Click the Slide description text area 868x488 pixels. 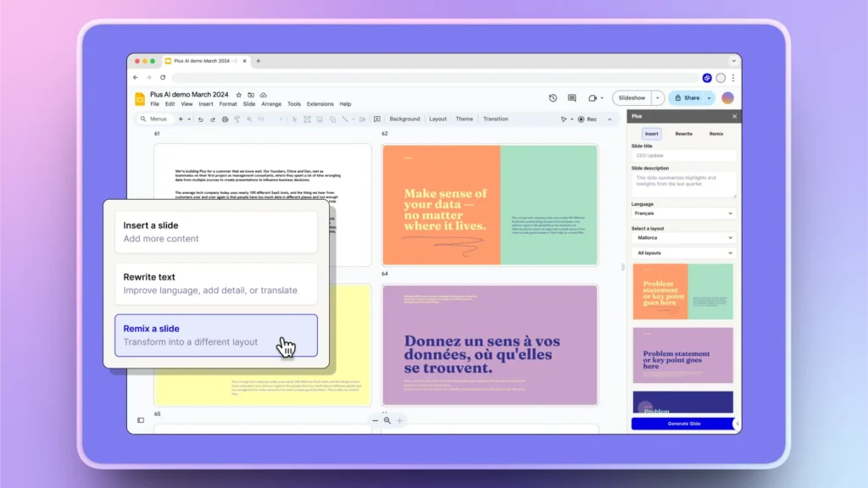[684, 185]
